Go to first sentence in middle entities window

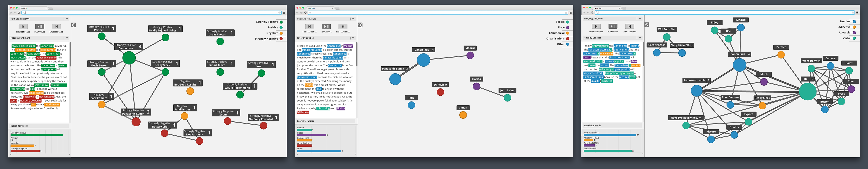click(309, 27)
